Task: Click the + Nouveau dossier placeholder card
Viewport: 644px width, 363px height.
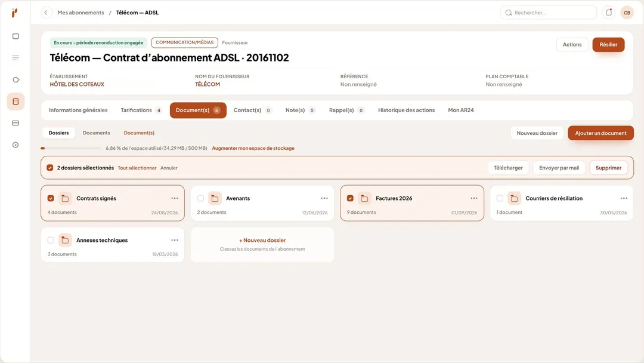Action: [262, 245]
